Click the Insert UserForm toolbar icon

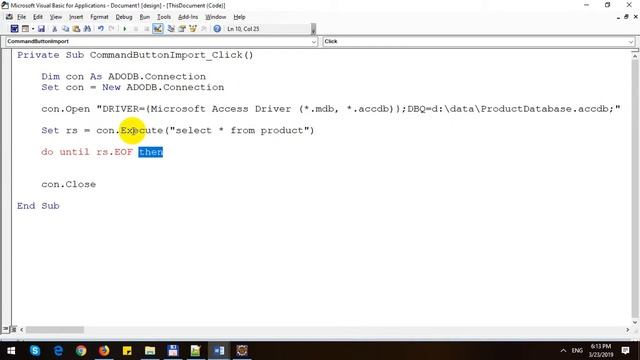click(x=25, y=29)
